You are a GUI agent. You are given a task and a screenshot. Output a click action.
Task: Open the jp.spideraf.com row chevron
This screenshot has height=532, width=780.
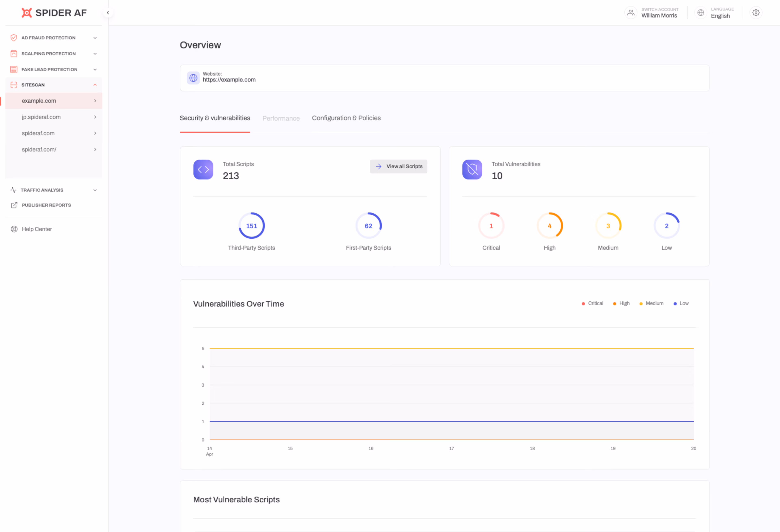pyautogui.click(x=95, y=117)
